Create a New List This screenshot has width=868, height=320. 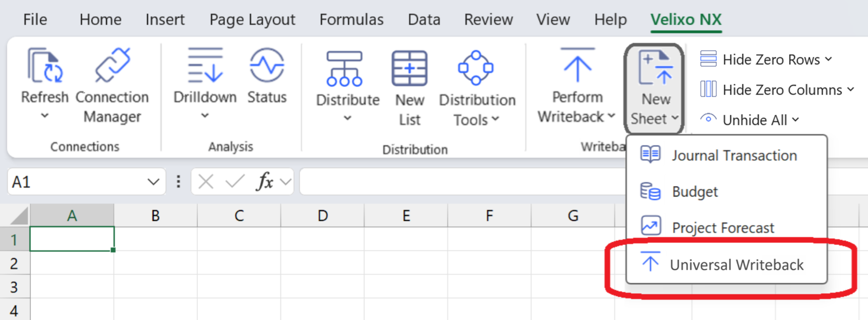click(x=409, y=89)
